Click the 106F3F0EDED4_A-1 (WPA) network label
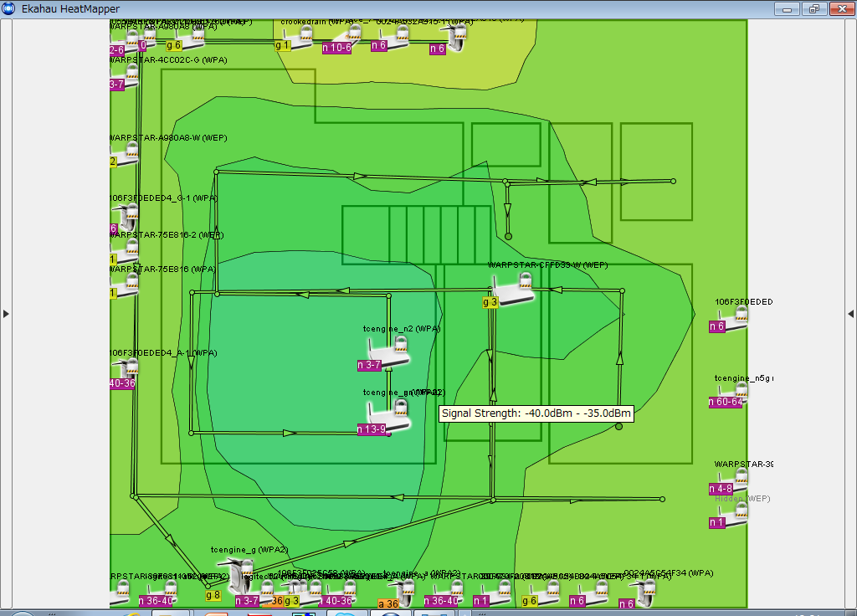The height and width of the screenshot is (616, 857). pos(163,353)
